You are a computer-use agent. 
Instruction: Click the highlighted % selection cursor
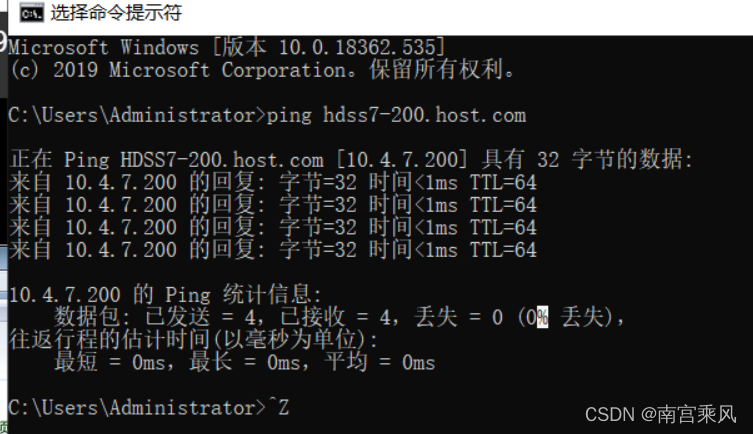pos(542,317)
